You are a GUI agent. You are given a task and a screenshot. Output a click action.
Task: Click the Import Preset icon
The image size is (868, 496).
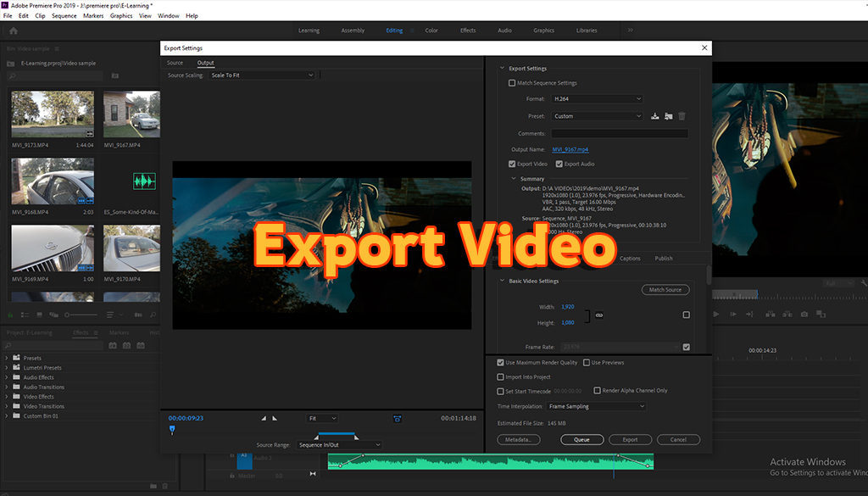[x=669, y=116]
